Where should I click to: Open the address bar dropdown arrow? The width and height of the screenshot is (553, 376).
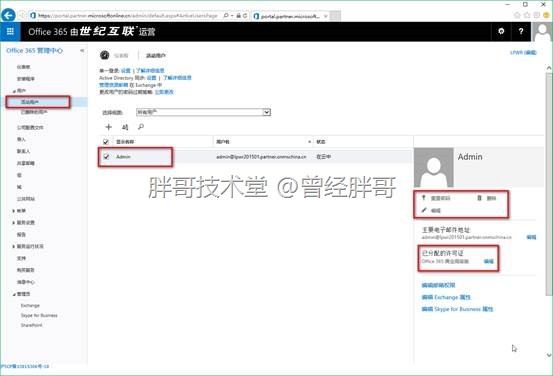tap(232, 16)
